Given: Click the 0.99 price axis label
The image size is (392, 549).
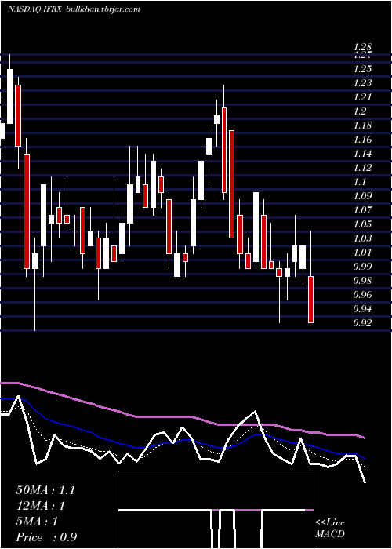Looking at the screenshot, I should [362, 267].
